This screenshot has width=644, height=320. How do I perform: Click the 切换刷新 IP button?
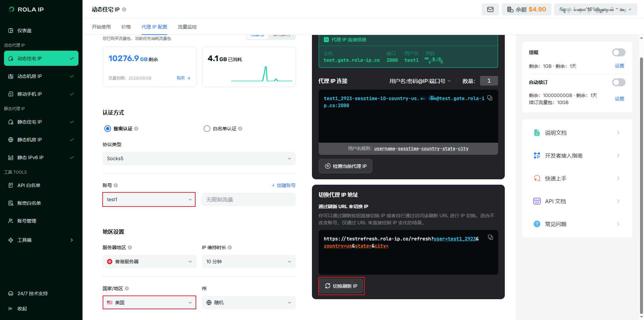341,286
